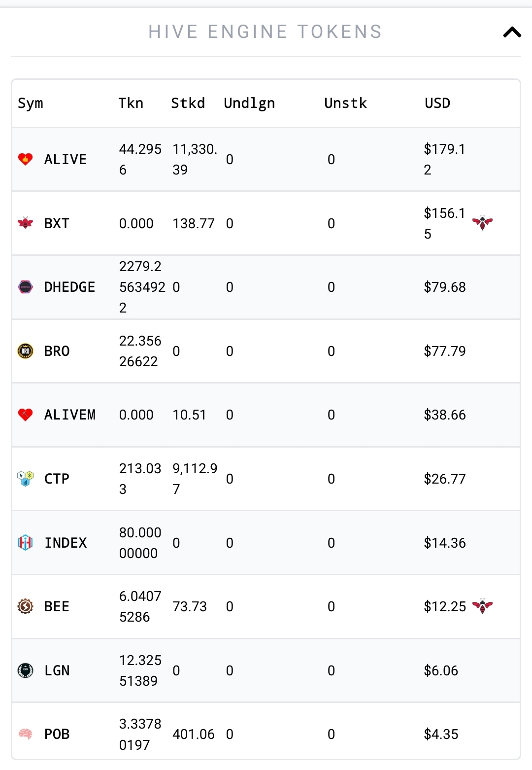Viewport: 532px width, 770px height.
Task: Click the ALIVE token heart icon
Action: click(x=25, y=159)
